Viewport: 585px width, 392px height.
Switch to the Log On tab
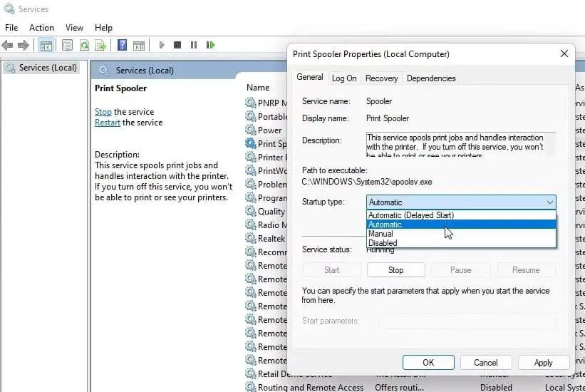344,78
